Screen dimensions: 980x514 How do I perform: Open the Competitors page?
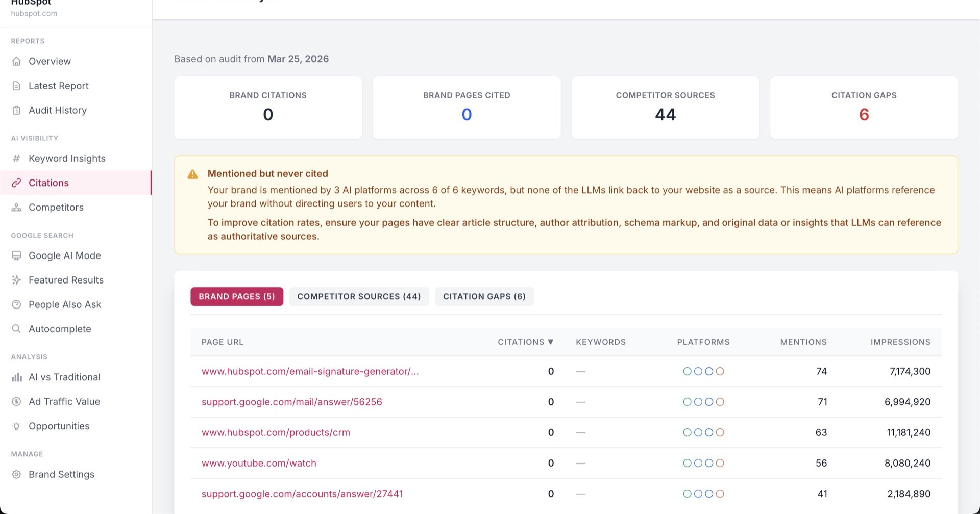[76, 207]
